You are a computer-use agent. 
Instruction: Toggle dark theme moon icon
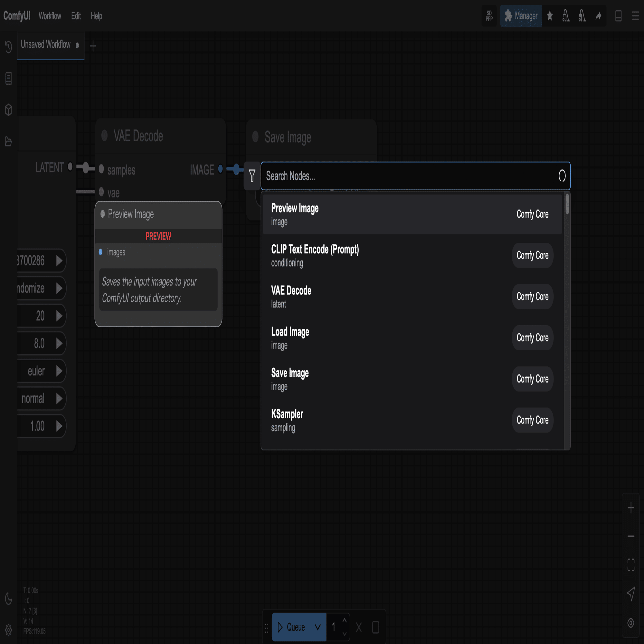click(9, 599)
